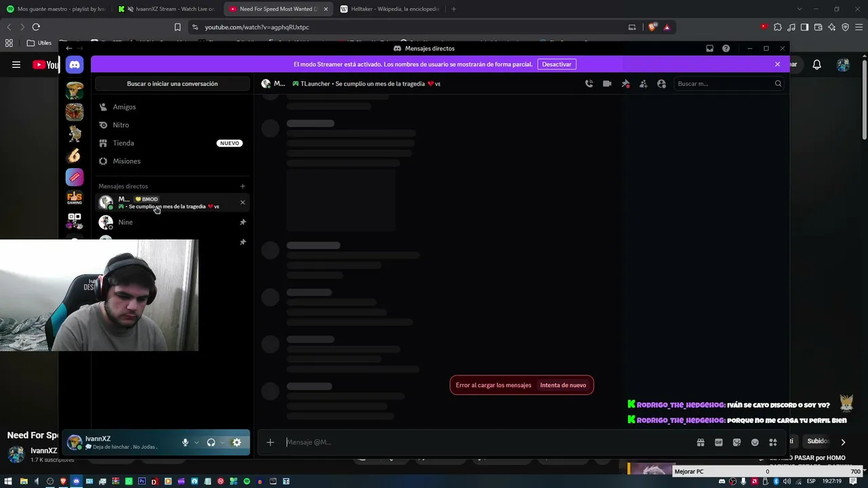Click the taskbar clock showing 19:27:19

pyautogui.click(x=832, y=481)
